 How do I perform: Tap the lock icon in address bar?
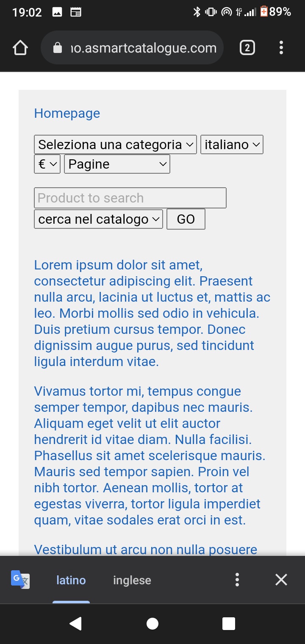pyautogui.click(x=58, y=48)
